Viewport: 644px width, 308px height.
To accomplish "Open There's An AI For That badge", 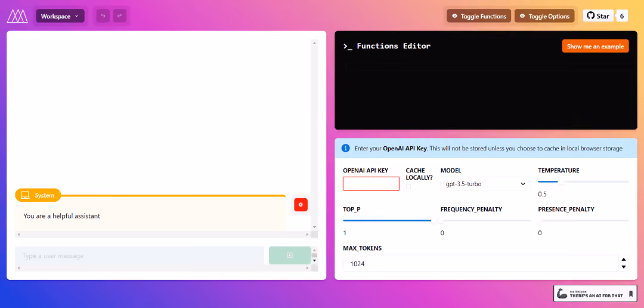I will pos(596,294).
